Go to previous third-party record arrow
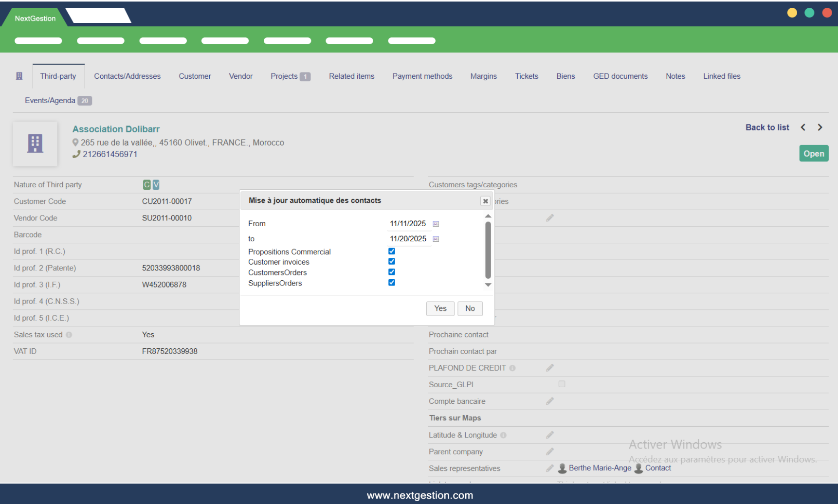This screenshot has width=838, height=504. point(803,127)
